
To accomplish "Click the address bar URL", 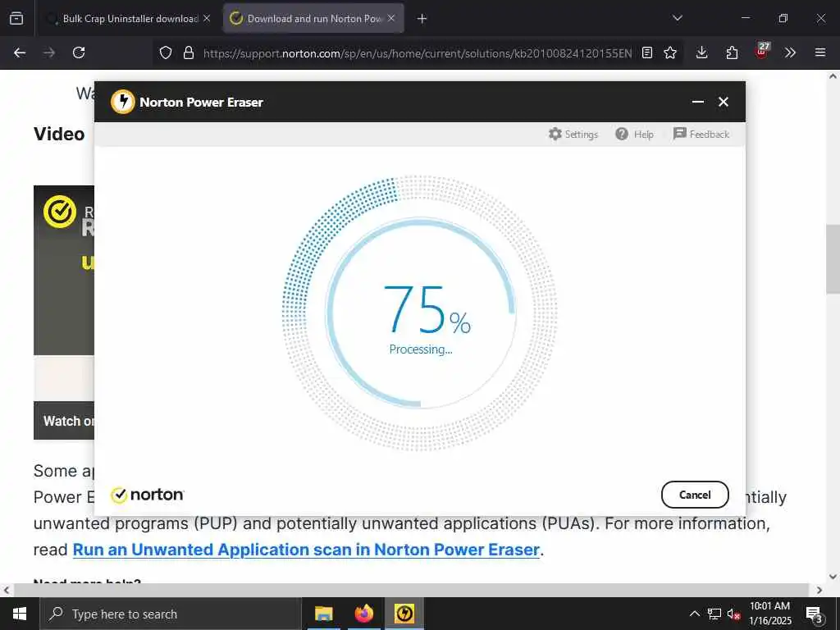I will coord(418,53).
